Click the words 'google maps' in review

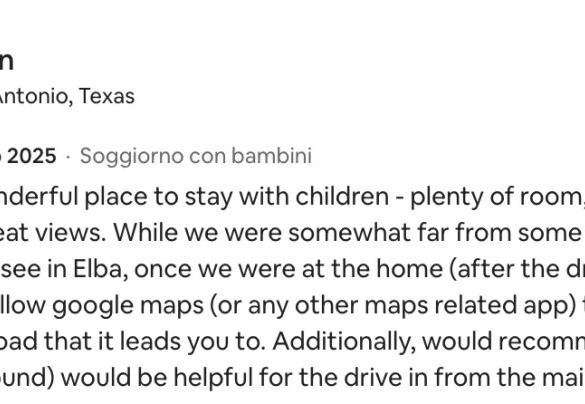tap(128, 306)
